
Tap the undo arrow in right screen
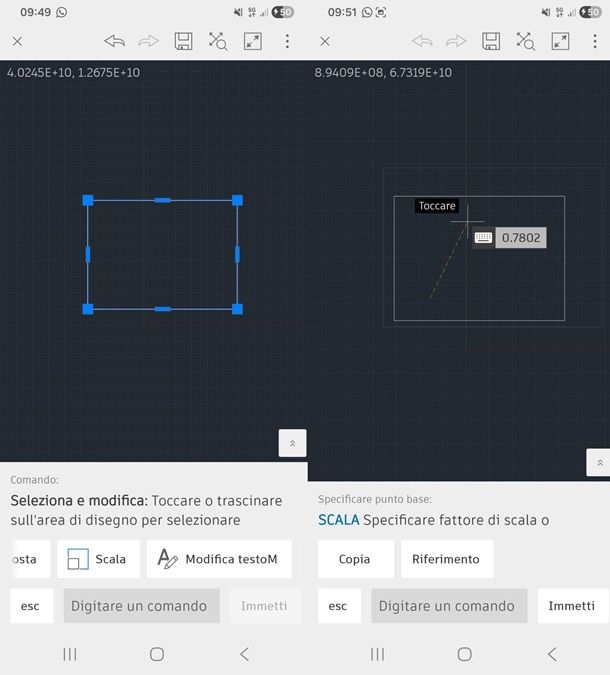[x=422, y=41]
